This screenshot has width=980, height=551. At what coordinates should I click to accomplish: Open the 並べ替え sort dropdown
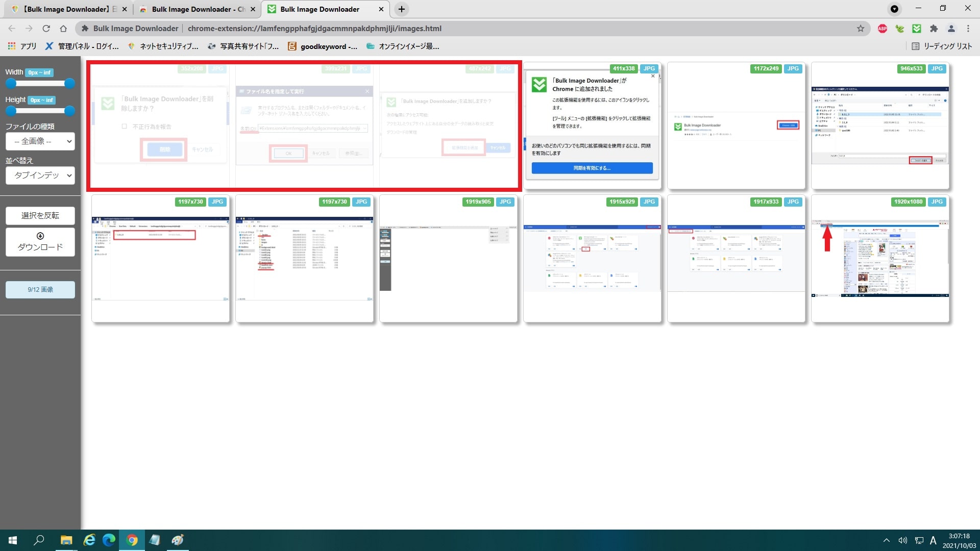pyautogui.click(x=40, y=176)
